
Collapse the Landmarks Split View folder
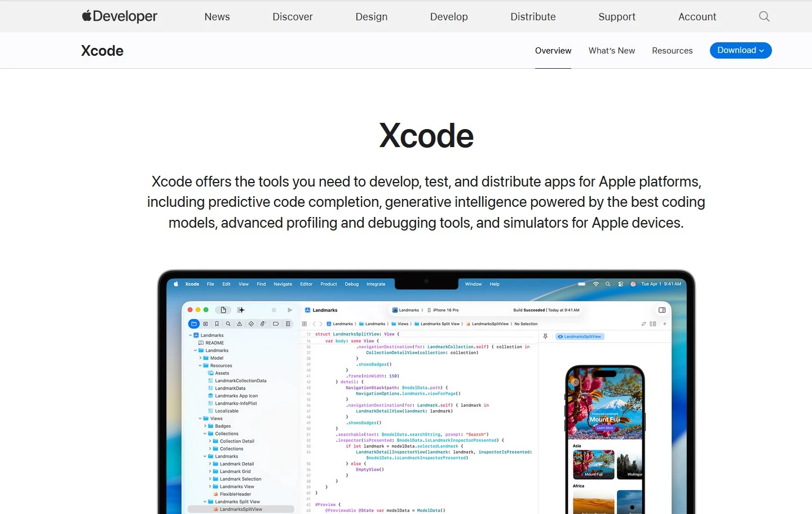[205, 502]
